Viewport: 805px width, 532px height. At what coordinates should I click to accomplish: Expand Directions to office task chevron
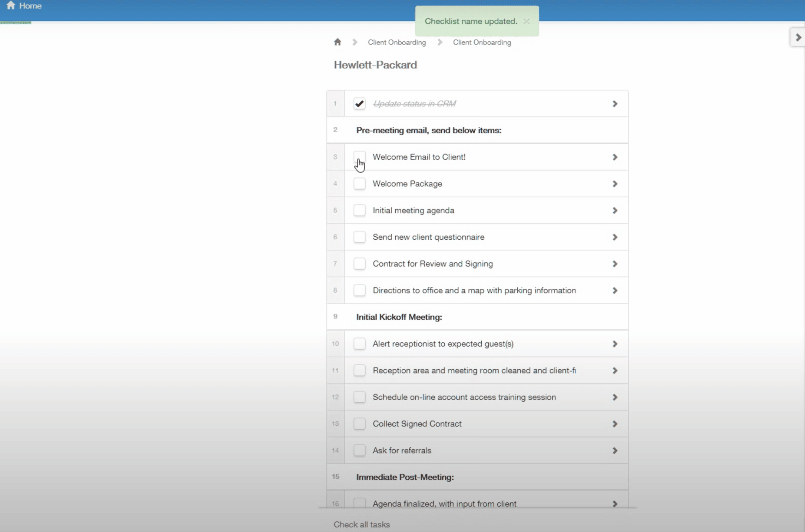pyautogui.click(x=615, y=291)
